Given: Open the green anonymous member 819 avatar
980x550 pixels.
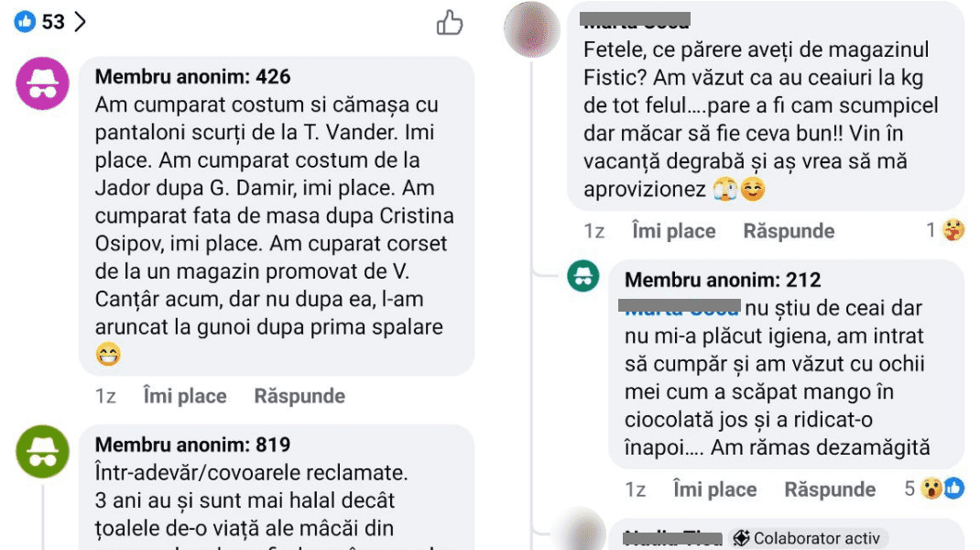Looking at the screenshot, I should (42, 451).
